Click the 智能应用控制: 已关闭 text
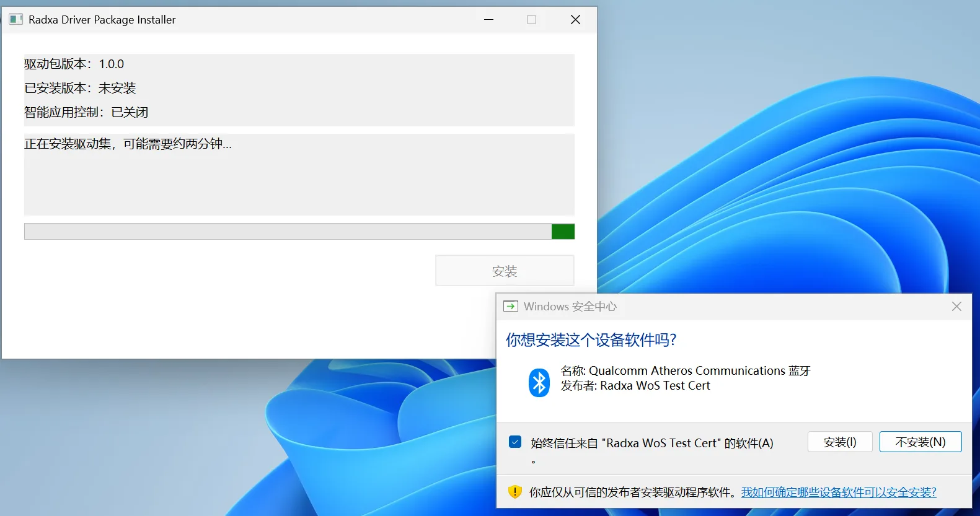Screen dimensions: 980x516 click(86, 112)
